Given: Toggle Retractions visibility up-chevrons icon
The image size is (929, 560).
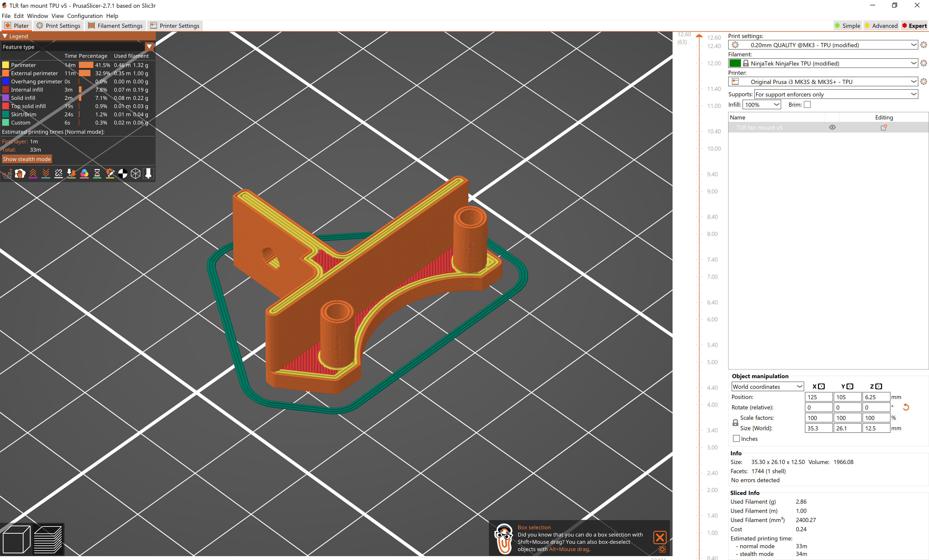Looking at the screenshot, I should point(33,173).
